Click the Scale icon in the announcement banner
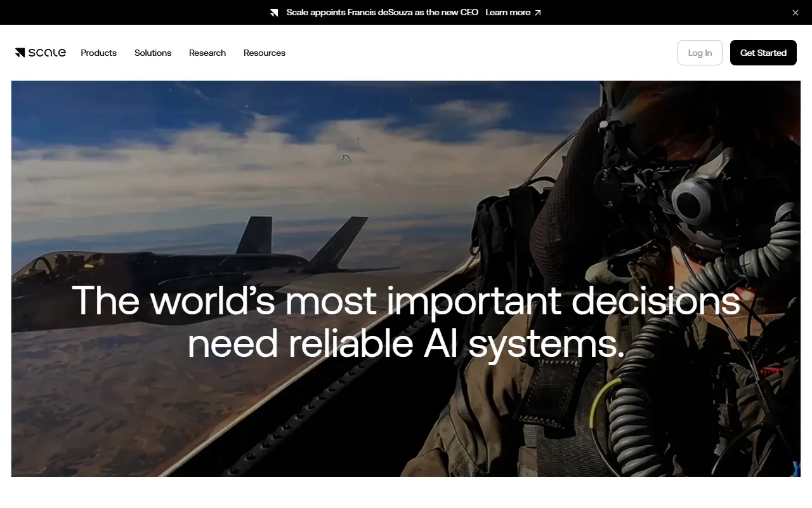 274,13
